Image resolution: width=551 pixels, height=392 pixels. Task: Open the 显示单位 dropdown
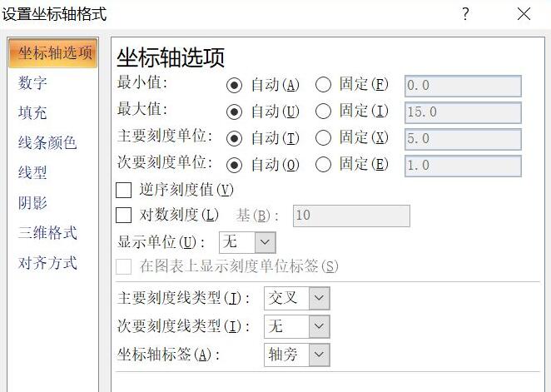point(247,242)
